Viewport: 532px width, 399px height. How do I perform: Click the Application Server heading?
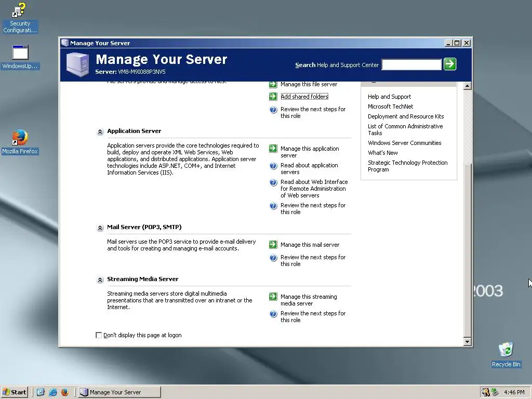coord(134,131)
